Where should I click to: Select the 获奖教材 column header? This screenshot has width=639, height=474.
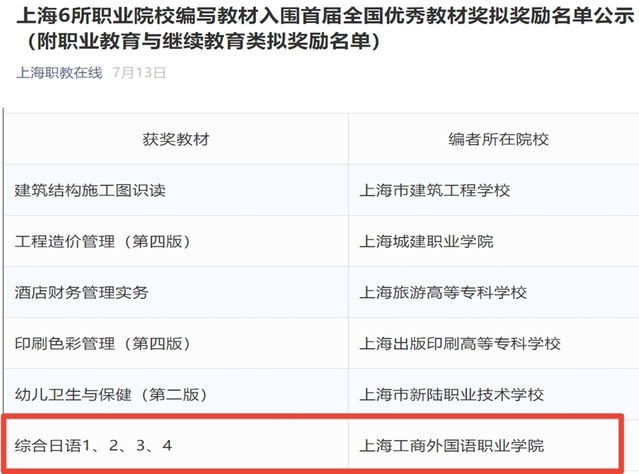click(176, 139)
